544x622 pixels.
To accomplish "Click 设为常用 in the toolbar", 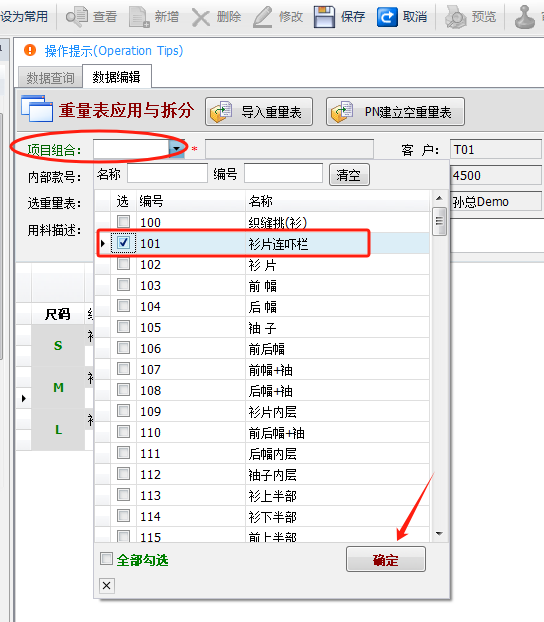I will (24, 17).
